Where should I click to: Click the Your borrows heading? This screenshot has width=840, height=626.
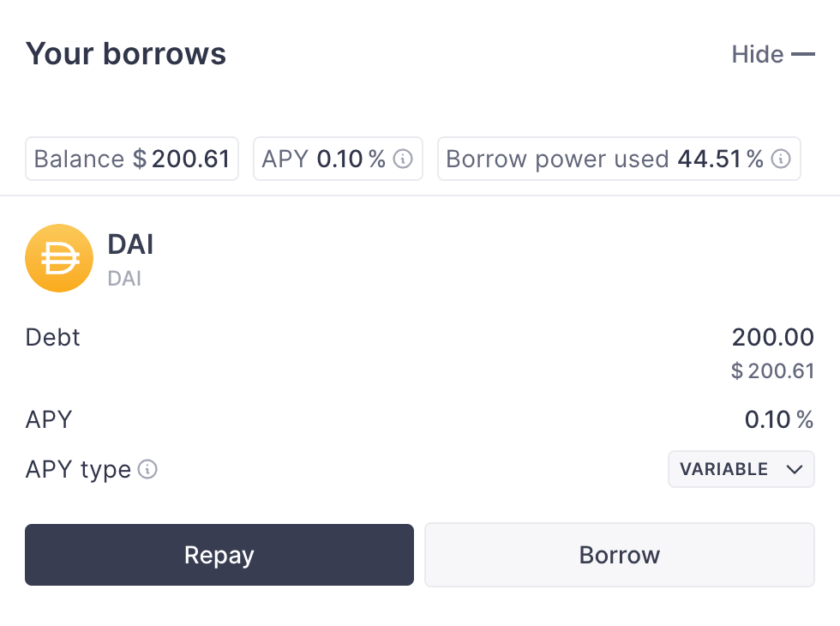(126, 54)
